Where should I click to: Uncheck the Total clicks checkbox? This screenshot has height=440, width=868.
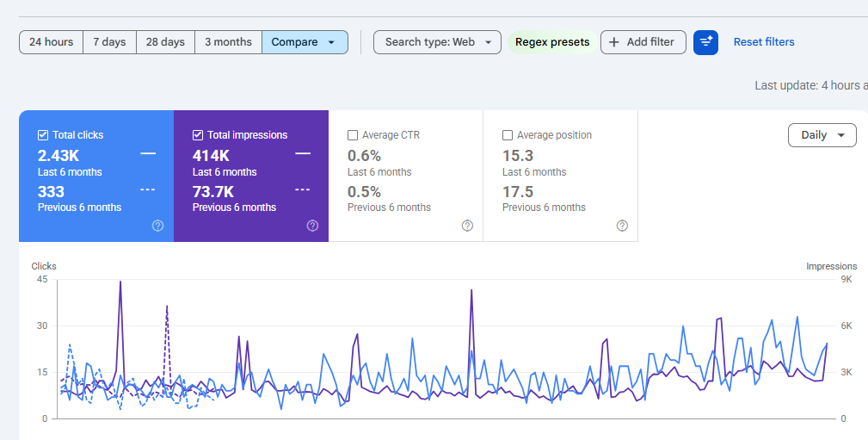pos(43,135)
